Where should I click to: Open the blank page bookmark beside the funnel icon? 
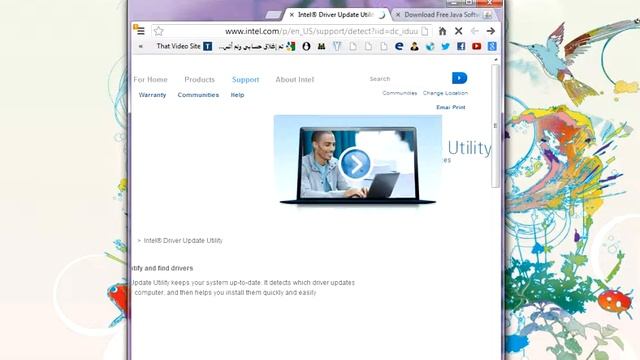[x=353, y=47]
